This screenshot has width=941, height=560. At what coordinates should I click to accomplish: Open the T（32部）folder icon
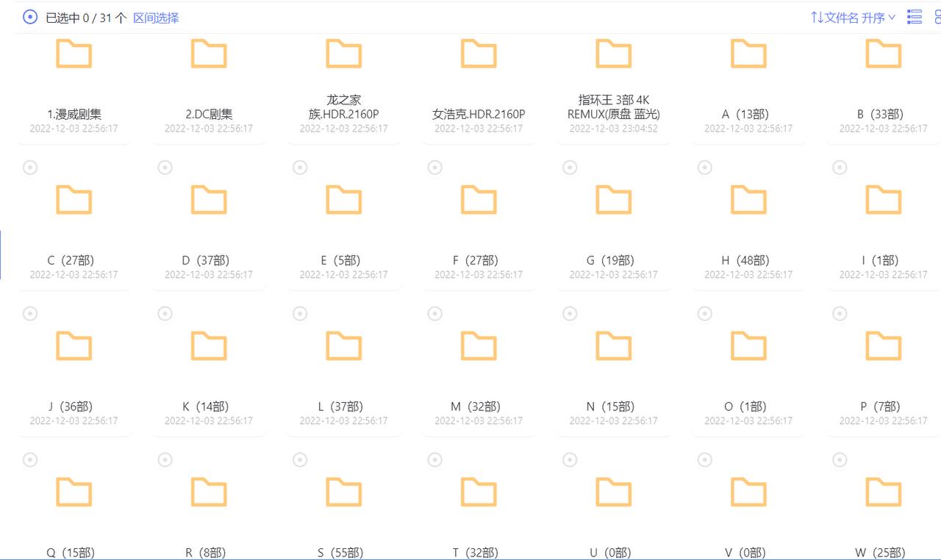click(479, 492)
